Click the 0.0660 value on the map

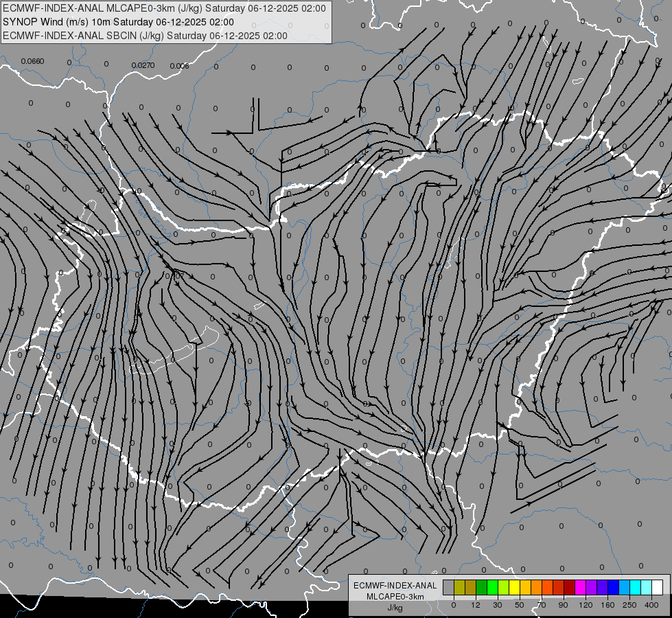32,61
